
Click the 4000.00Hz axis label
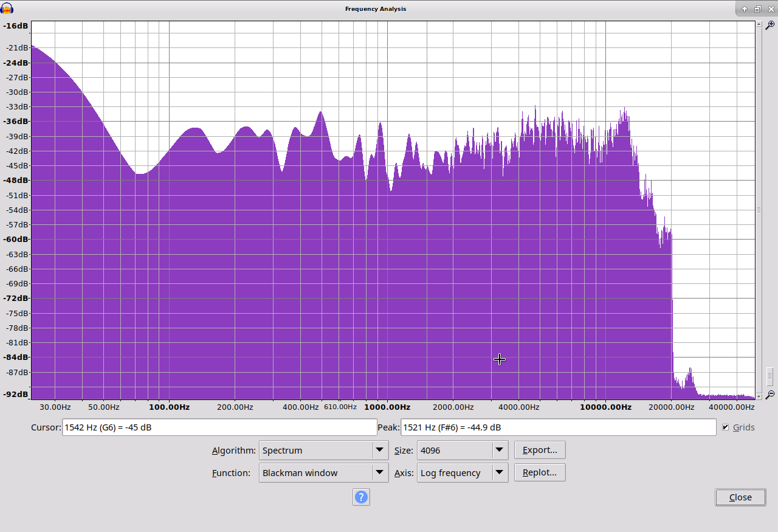(x=520, y=407)
